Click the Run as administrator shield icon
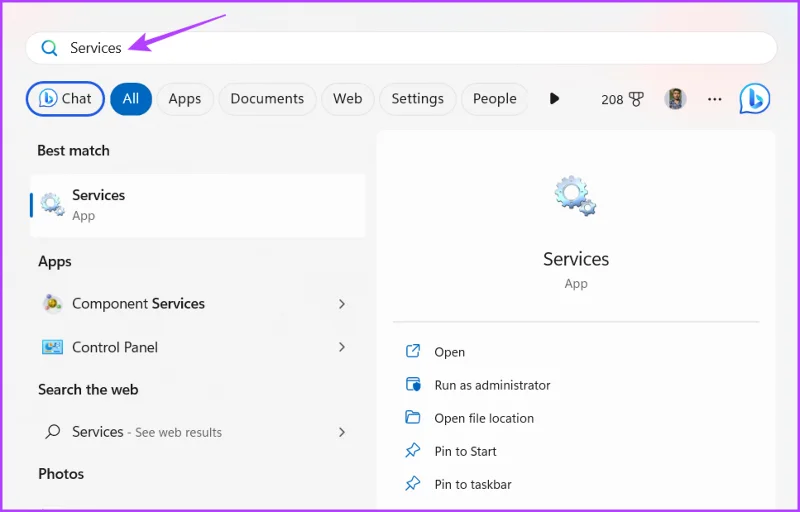This screenshot has width=800, height=512. coord(412,385)
